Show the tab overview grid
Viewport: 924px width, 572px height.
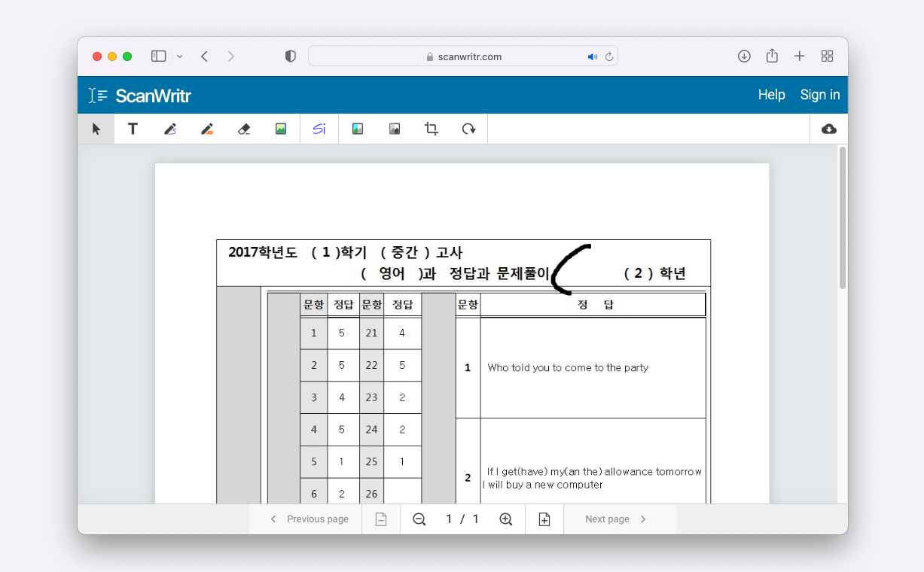[x=827, y=56]
